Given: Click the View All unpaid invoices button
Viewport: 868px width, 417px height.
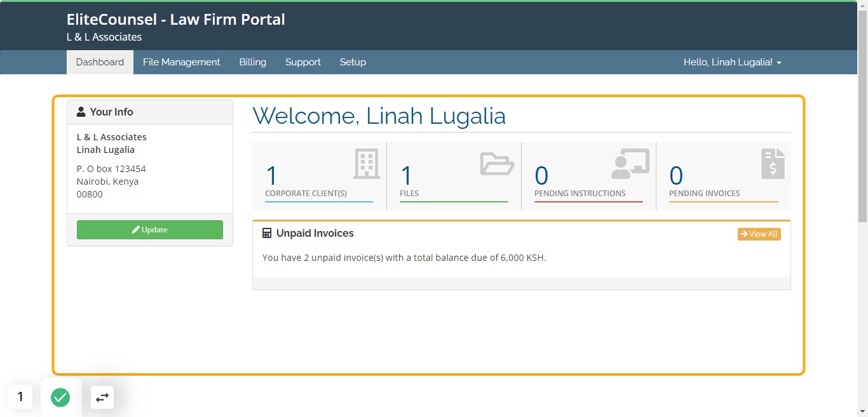Looking at the screenshot, I should [x=759, y=234].
